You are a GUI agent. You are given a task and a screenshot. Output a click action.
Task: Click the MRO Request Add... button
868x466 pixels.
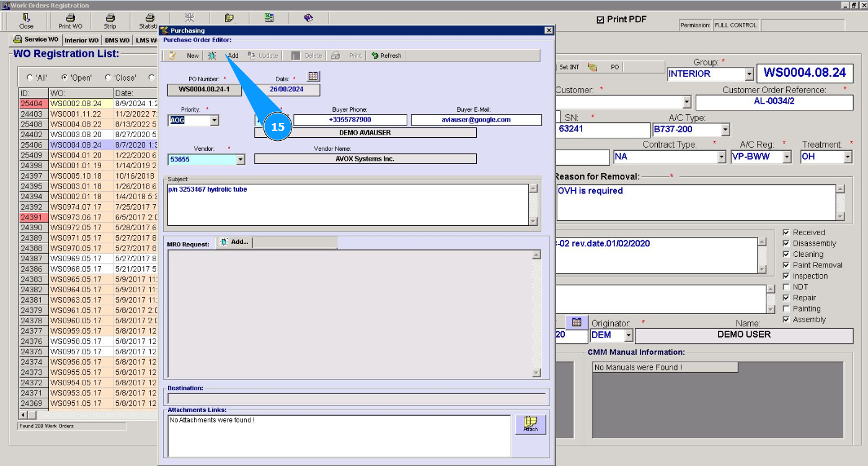tap(234, 242)
